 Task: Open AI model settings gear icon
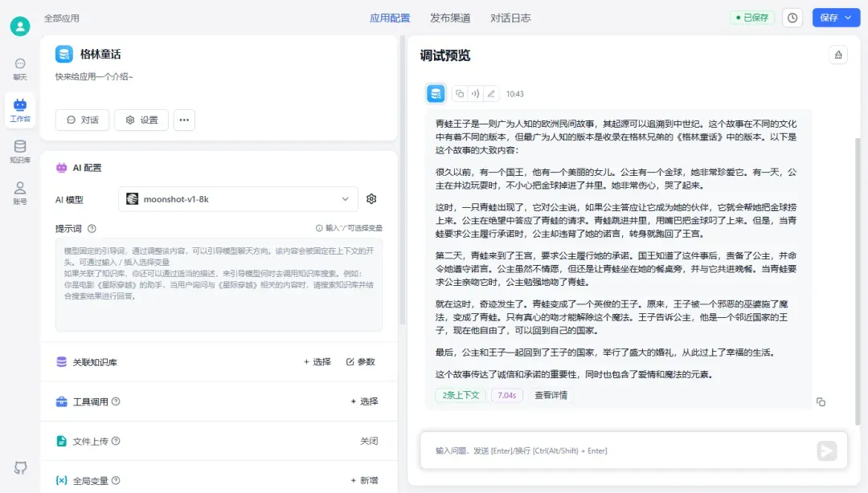pyautogui.click(x=371, y=198)
